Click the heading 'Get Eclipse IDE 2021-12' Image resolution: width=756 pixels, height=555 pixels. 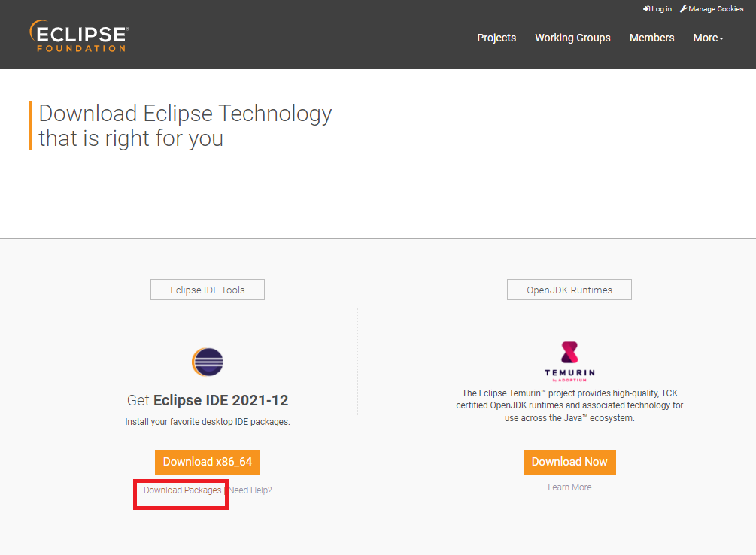coord(208,400)
